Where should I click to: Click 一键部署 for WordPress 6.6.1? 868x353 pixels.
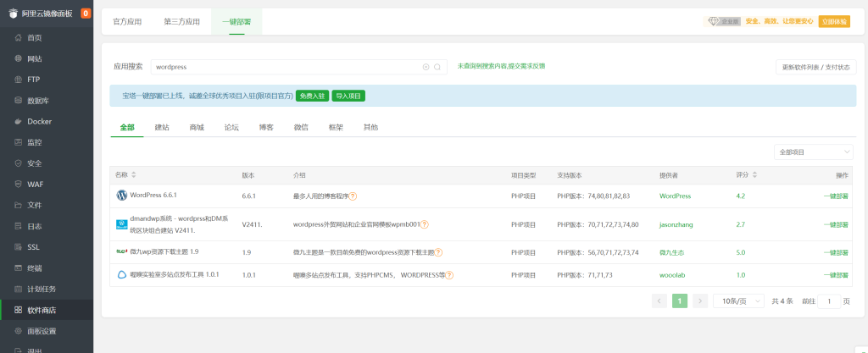[836, 196]
